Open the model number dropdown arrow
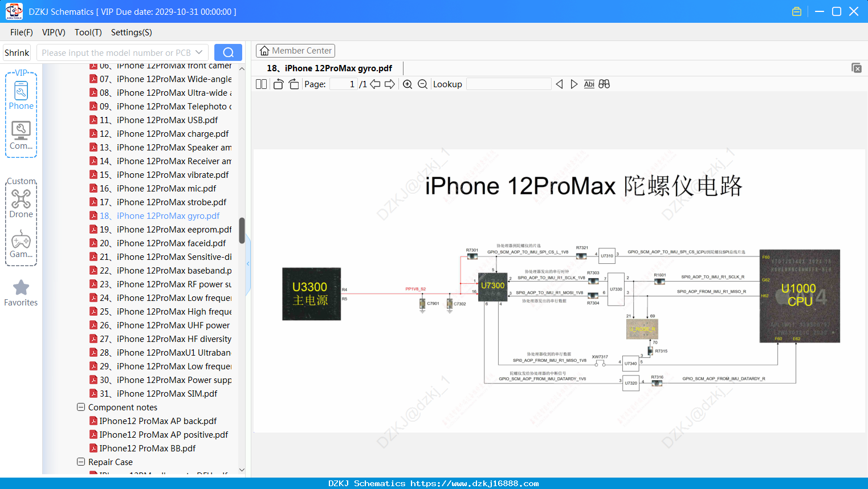This screenshot has width=868, height=489. pyautogui.click(x=199, y=52)
